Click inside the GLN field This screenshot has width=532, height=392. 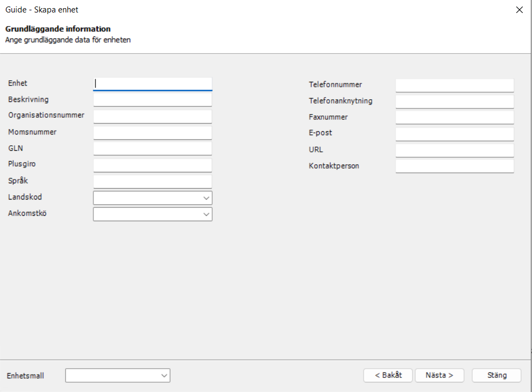152,148
